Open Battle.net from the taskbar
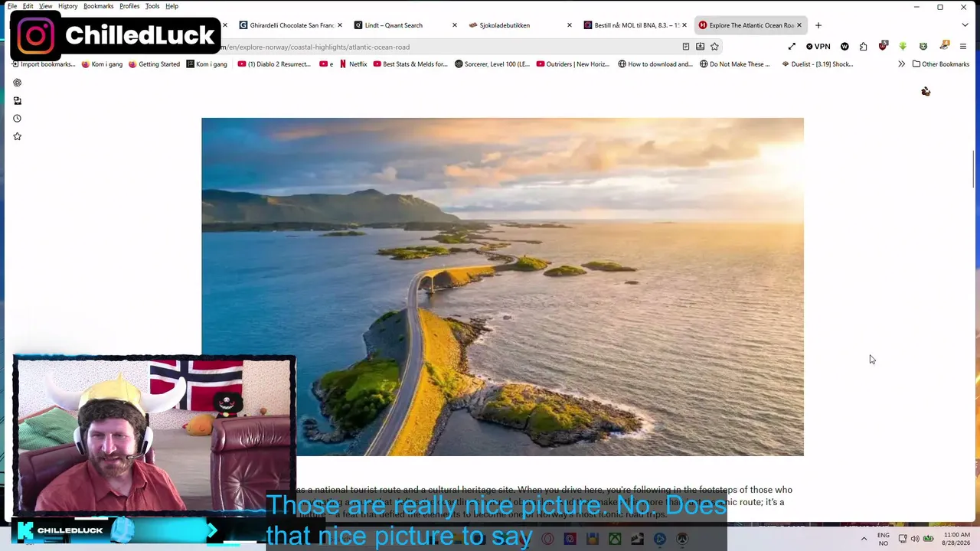 (659, 539)
